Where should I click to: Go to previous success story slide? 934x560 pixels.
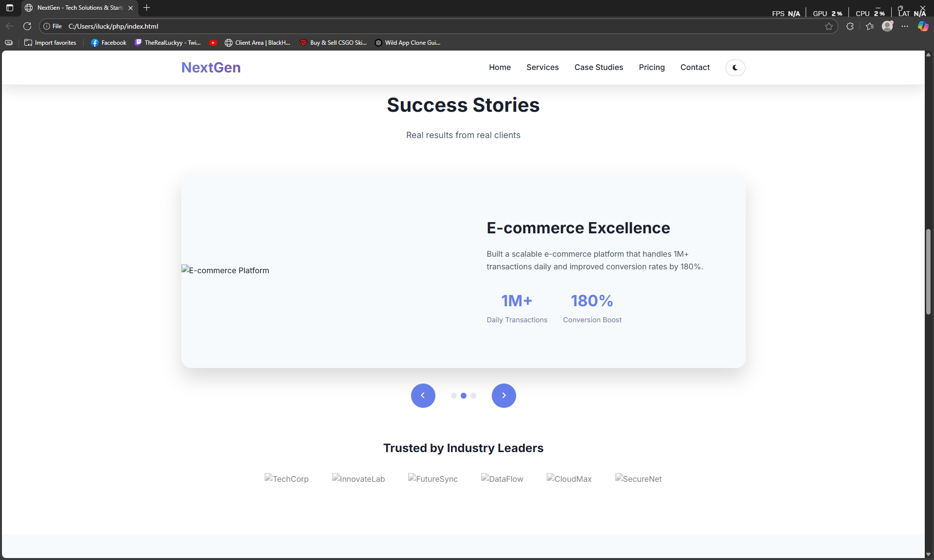[x=423, y=396]
